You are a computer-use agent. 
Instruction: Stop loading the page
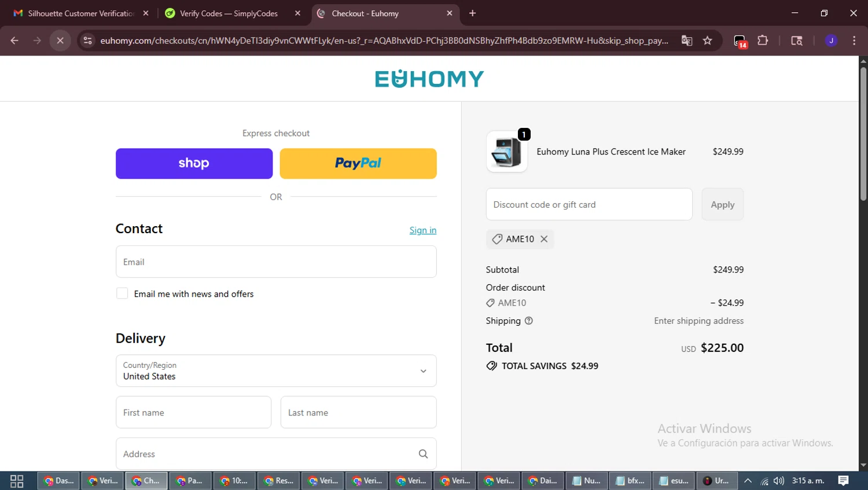pos(60,40)
